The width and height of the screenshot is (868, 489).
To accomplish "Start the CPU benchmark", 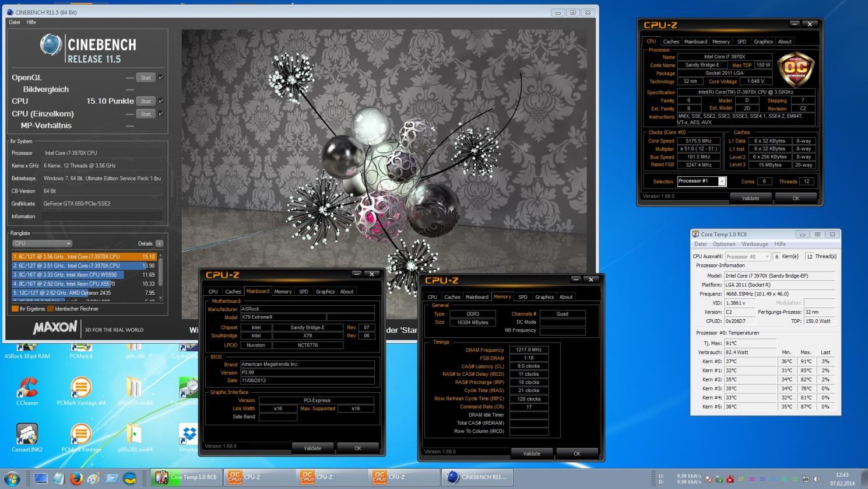I will pyautogui.click(x=146, y=101).
